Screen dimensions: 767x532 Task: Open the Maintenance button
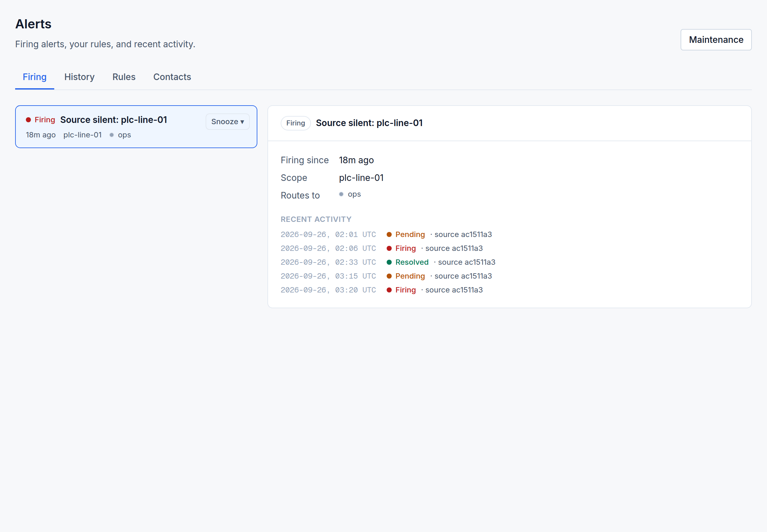(x=716, y=40)
